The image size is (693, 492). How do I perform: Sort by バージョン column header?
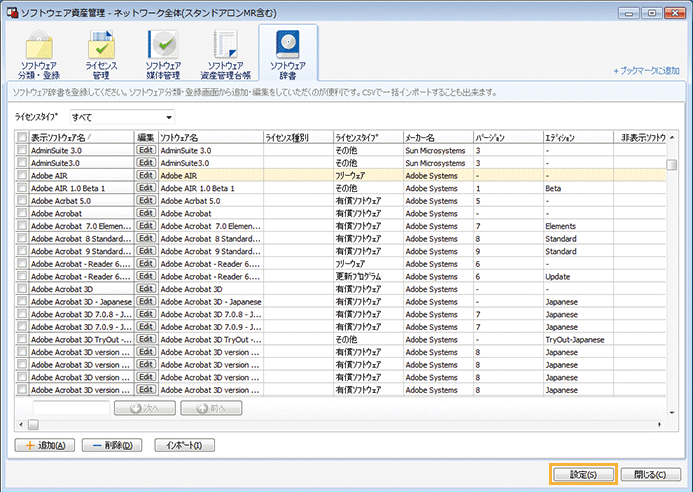[x=508, y=137]
